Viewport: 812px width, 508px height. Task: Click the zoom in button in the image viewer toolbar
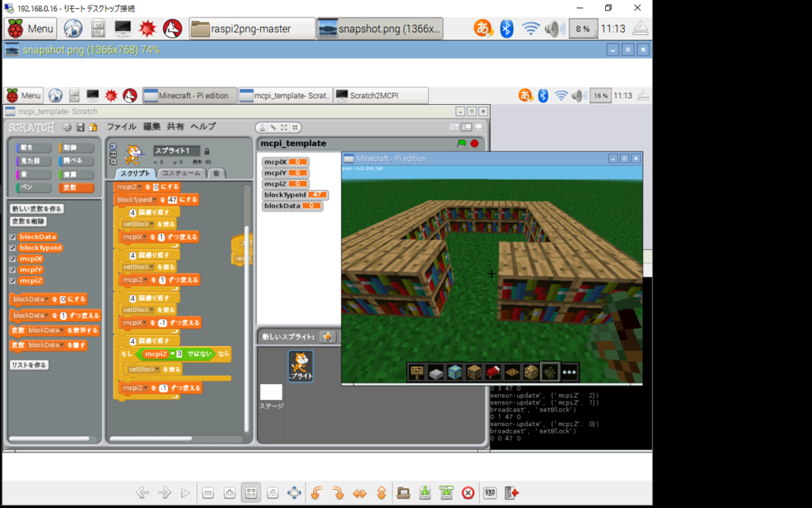click(229, 493)
